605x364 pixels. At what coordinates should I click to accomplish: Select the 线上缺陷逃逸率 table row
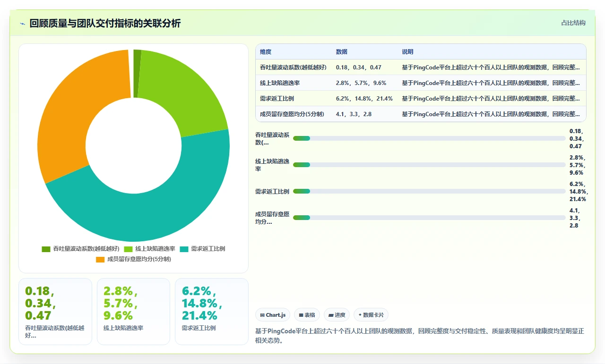click(x=421, y=83)
